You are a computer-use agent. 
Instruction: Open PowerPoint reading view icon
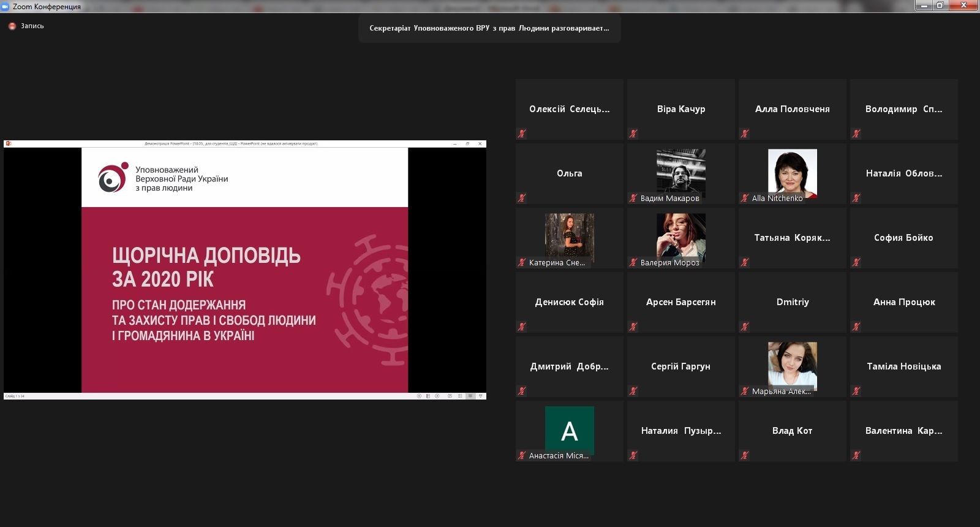pyautogui.click(x=470, y=396)
